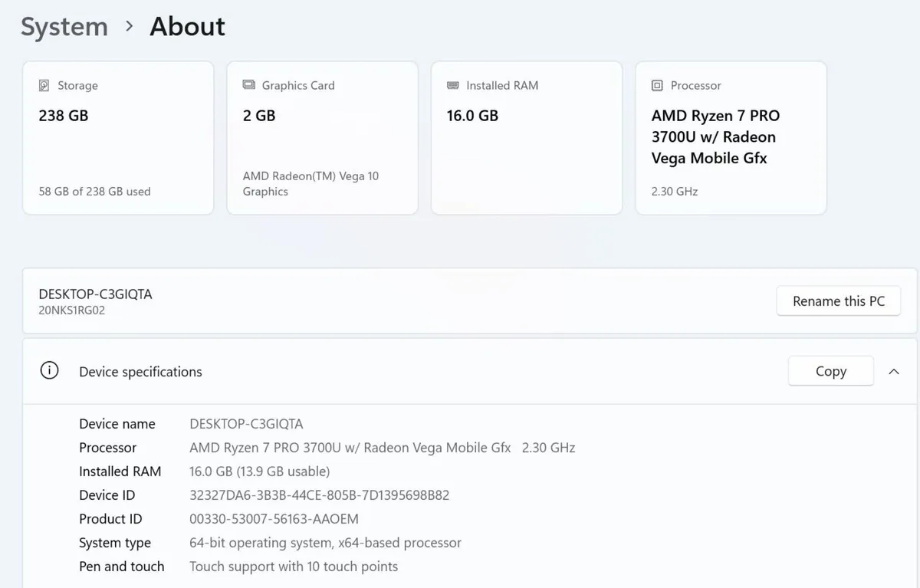Click the breadcrumb chevron between System and About
This screenshot has width=920, height=588.
click(x=129, y=27)
